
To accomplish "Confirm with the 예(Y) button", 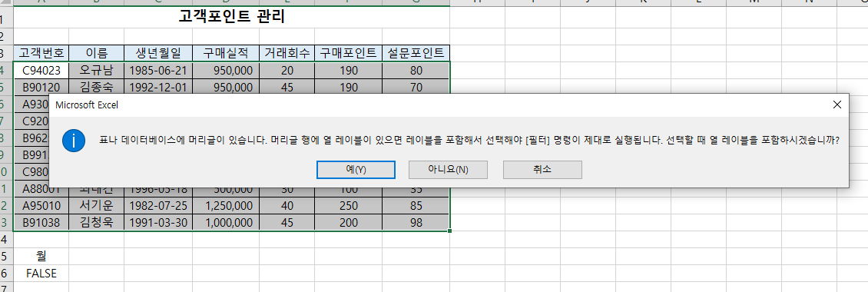I will pyautogui.click(x=356, y=170).
